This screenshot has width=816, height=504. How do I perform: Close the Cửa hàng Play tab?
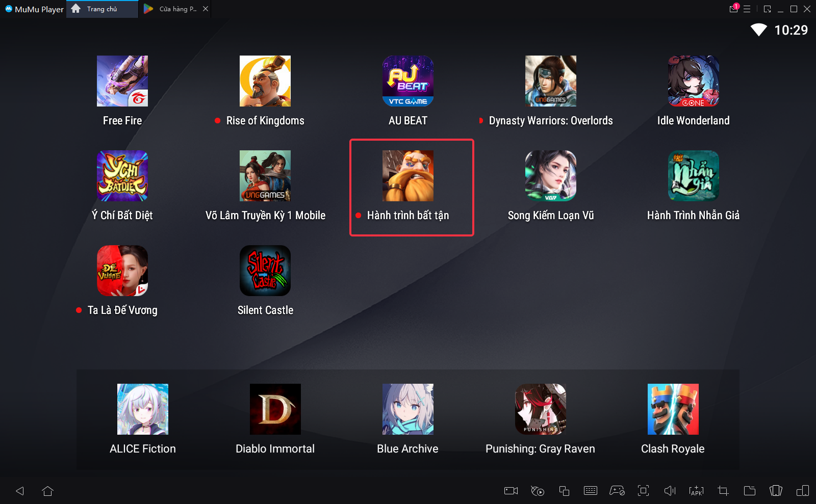206,9
